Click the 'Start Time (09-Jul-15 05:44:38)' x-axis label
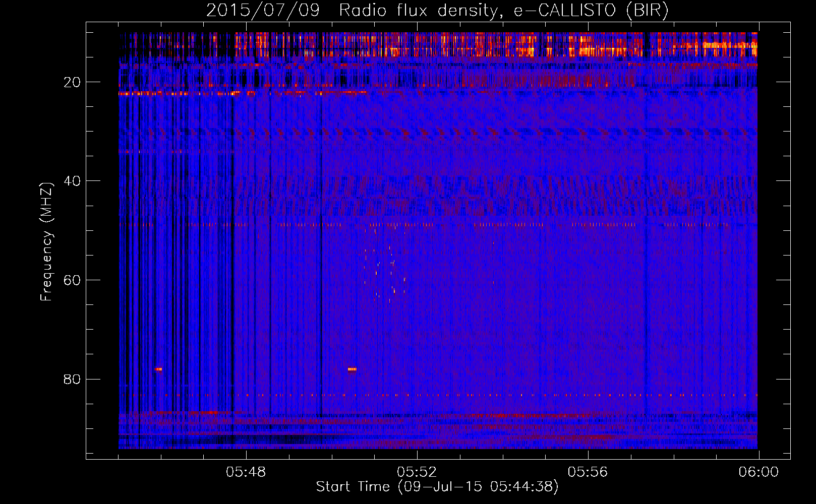The width and height of the screenshot is (816, 504). [x=437, y=487]
